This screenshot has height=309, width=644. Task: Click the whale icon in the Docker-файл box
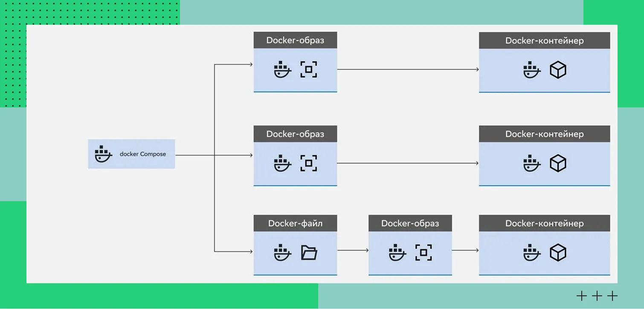[x=282, y=253]
